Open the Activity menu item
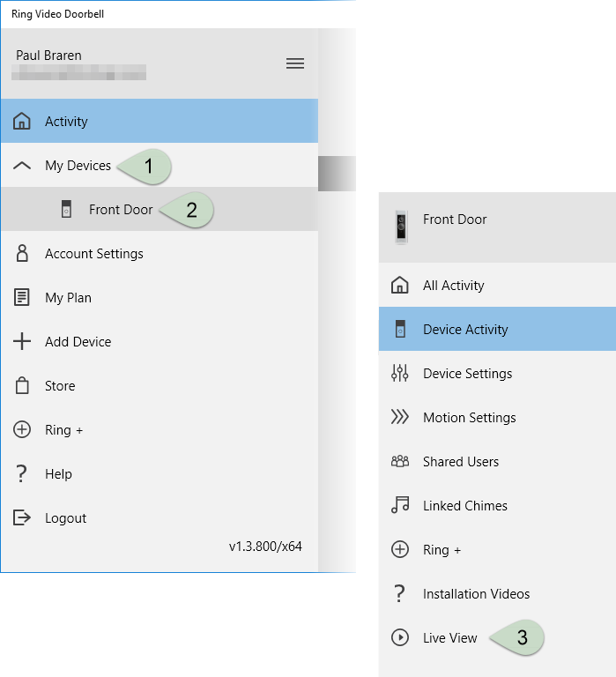Image resolution: width=616 pixels, height=677 pixels. click(160, 121)
